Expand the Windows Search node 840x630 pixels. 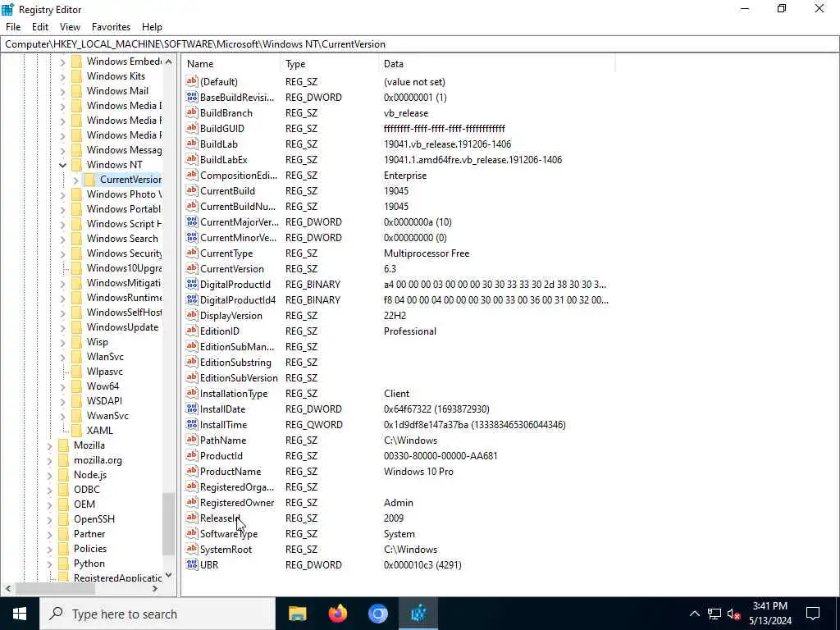62,239
